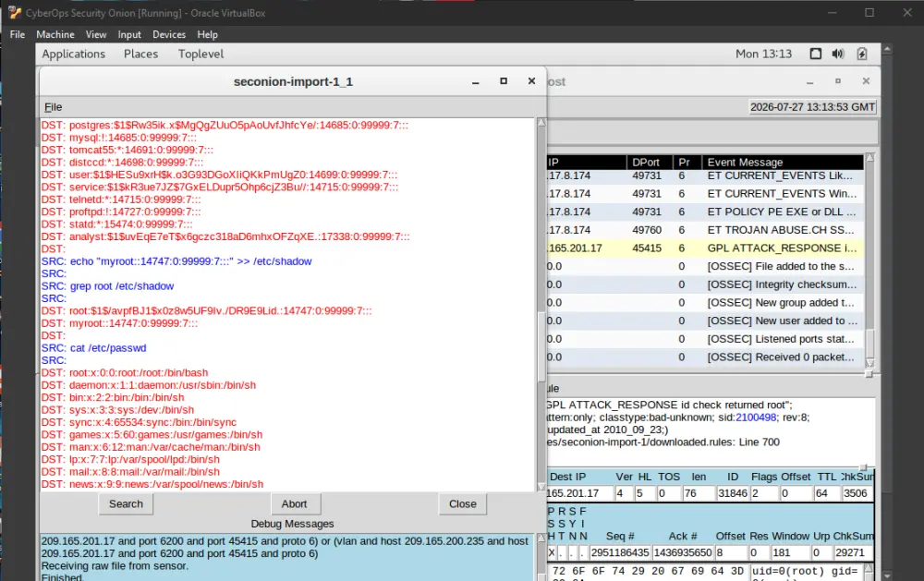Open the Places menu in top panel
The height and width of the screenshot is (581, 924).
click(x=140, y=54)
